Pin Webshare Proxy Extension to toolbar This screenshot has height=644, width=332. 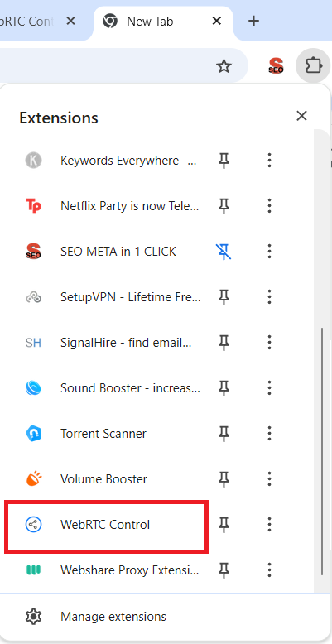(x=224, y=570)
